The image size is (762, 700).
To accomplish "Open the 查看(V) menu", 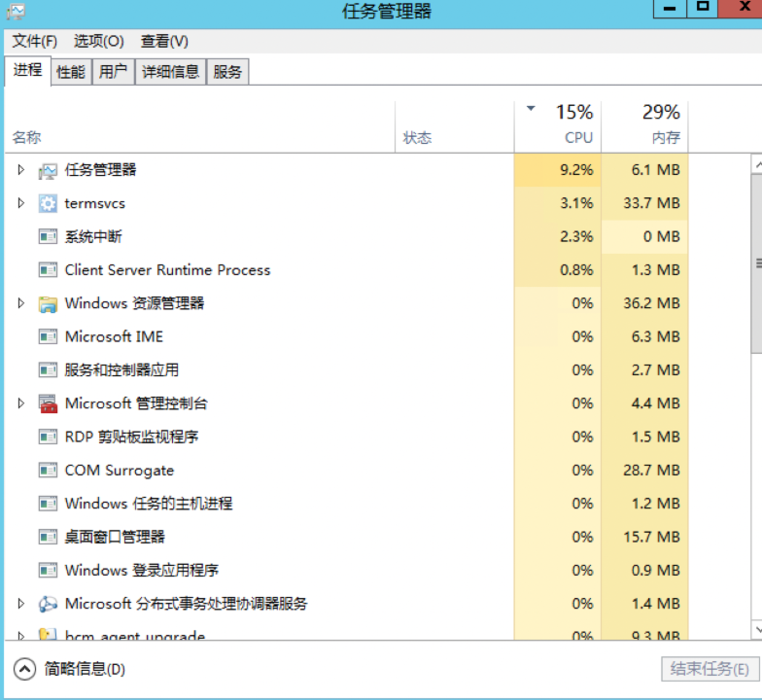I will [164, 41].
